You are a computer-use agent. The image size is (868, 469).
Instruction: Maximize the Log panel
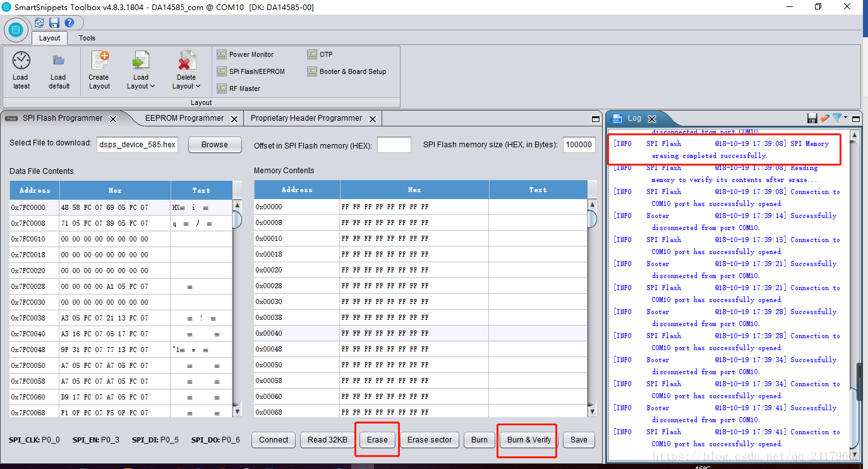856,119
